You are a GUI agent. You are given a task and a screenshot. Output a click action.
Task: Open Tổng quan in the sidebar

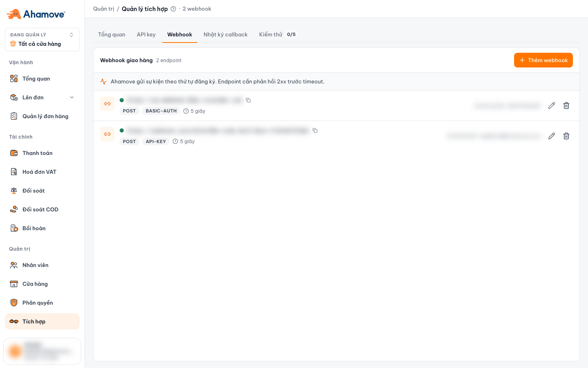(42, 79)
